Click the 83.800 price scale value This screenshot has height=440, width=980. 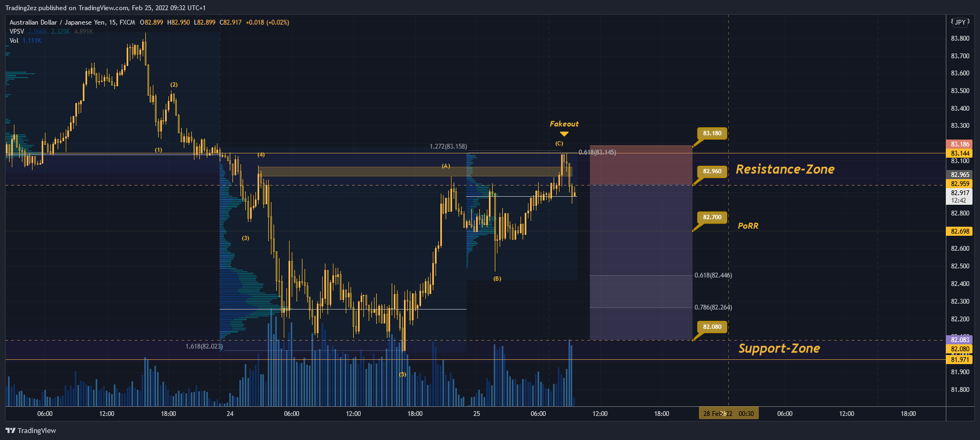[x=960, y=38]
